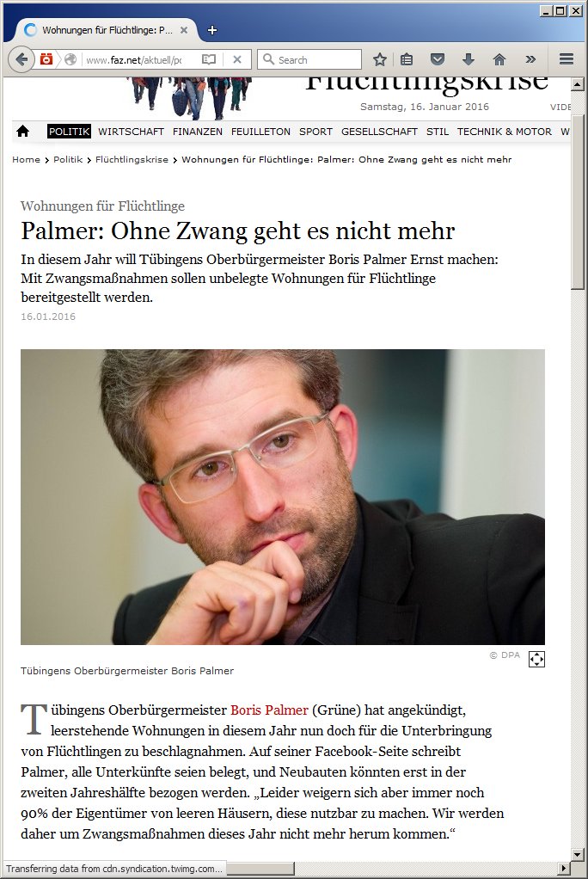
Task: Click the FAZ home icon in navigation
Action: pos(23,132)
